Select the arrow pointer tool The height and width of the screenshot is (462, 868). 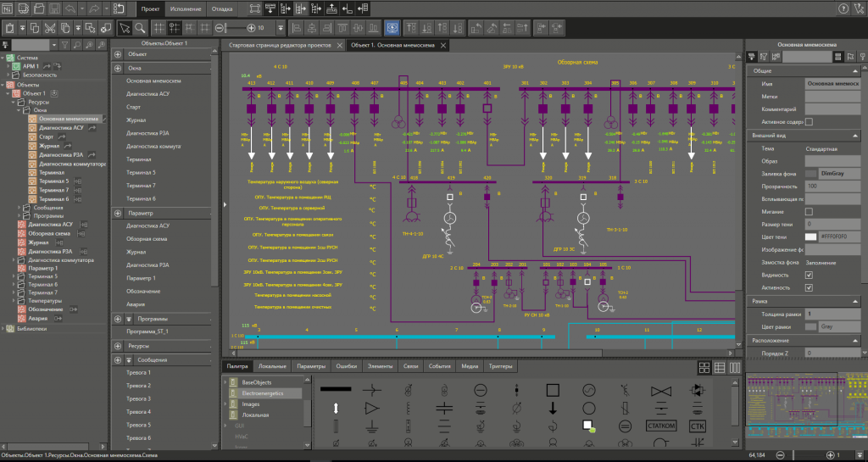pyautogui.click(x=125, y=28)
